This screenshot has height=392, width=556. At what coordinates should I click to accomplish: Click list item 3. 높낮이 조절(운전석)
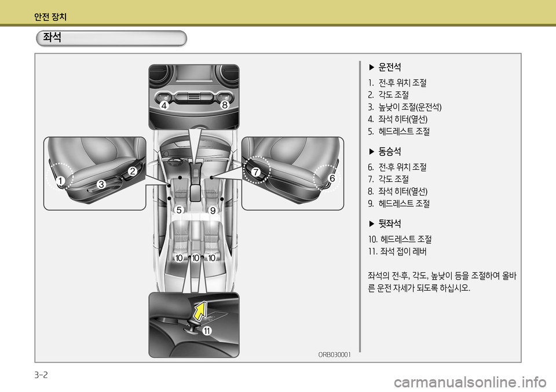[x=405, y=107]
